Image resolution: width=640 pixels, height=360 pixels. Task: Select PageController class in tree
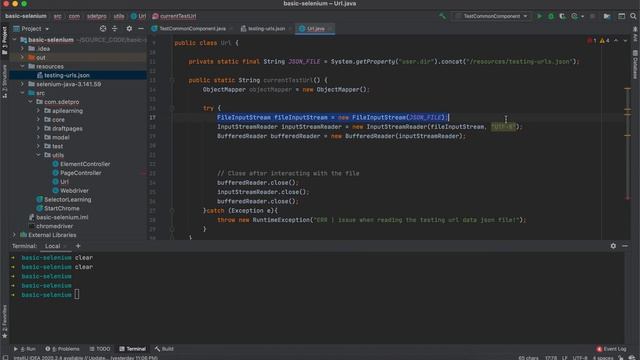point(80,173)
